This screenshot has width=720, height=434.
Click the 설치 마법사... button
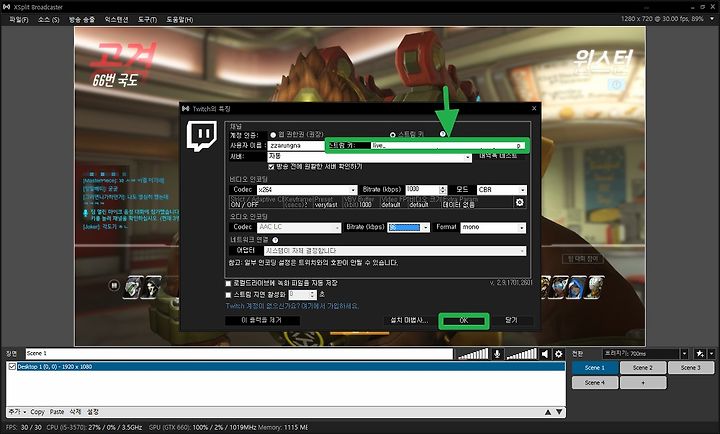409,320
